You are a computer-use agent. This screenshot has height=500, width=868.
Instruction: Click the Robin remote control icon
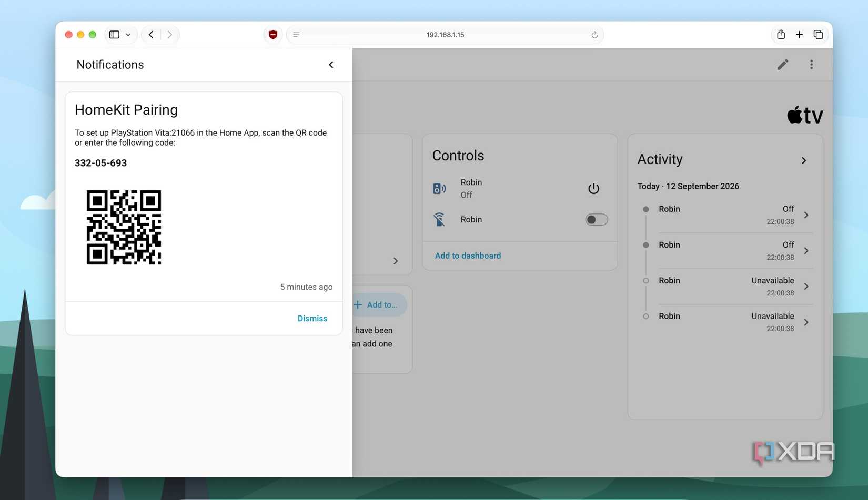439,220
